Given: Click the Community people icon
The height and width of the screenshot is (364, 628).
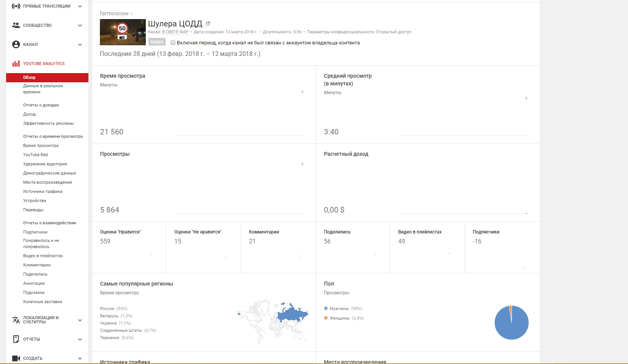Looking at the screenshot, I should click(x=16, y=25).
